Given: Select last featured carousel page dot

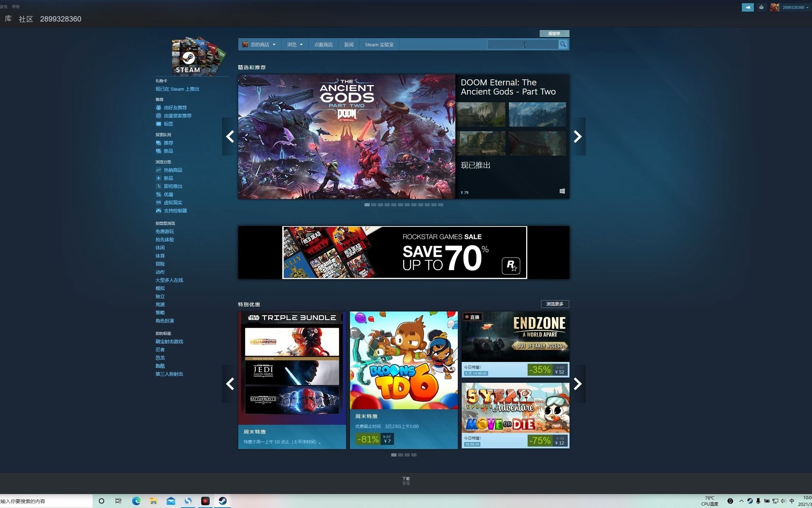Looking at the screenshot, I should [441, 205].
